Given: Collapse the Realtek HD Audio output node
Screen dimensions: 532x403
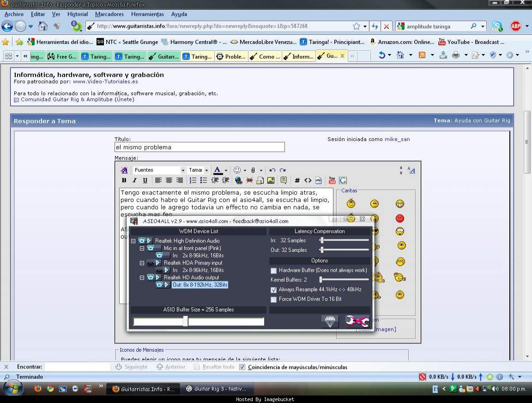Looking at the screenshot, I should point(142,278).
